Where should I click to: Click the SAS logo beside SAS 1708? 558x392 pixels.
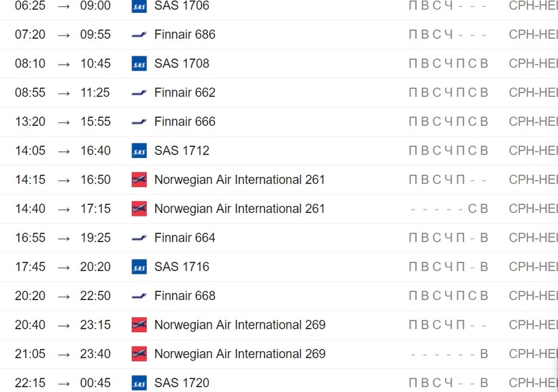pyautogui.click(x=139, y=63)
